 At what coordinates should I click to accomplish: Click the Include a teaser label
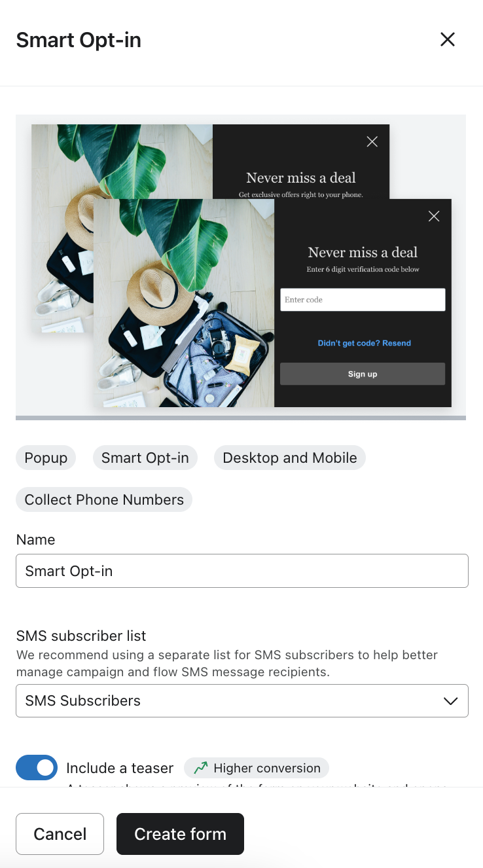(120, 768)
